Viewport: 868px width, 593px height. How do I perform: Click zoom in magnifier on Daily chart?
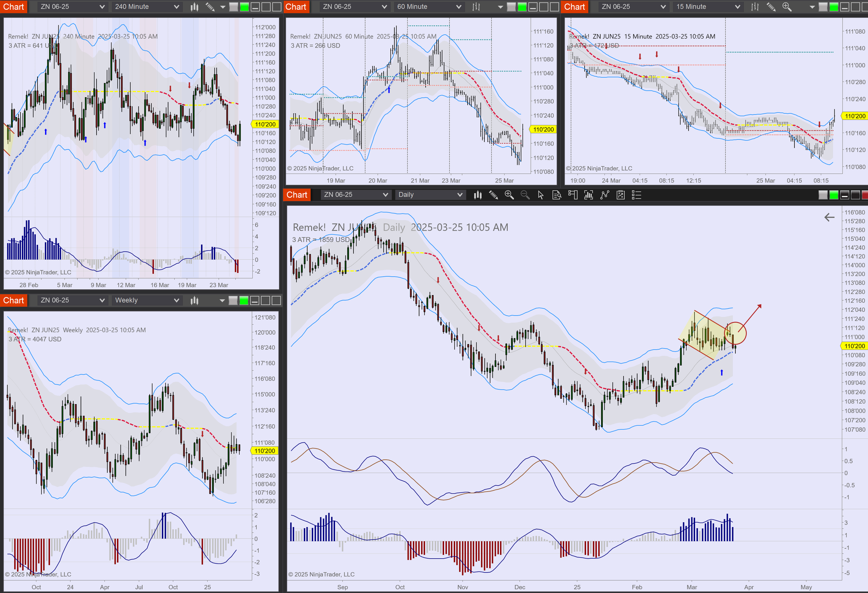tap(509, 195)
